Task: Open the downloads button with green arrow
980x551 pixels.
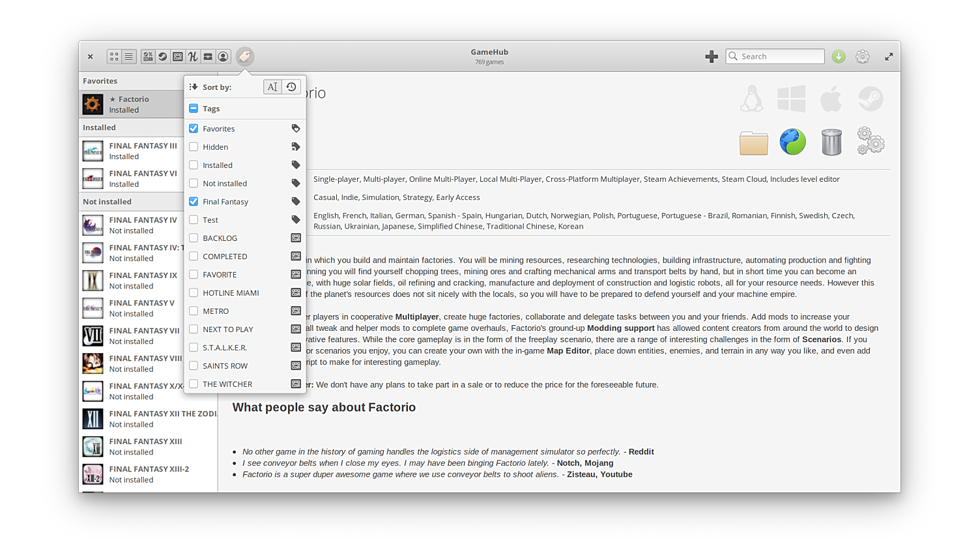Action: [839, 57]
